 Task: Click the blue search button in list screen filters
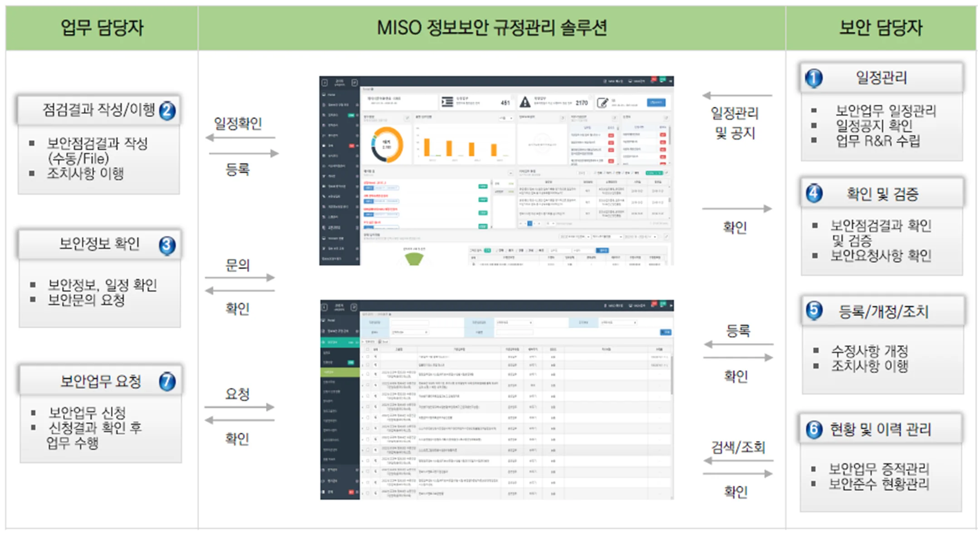click(x=666, y=332)
